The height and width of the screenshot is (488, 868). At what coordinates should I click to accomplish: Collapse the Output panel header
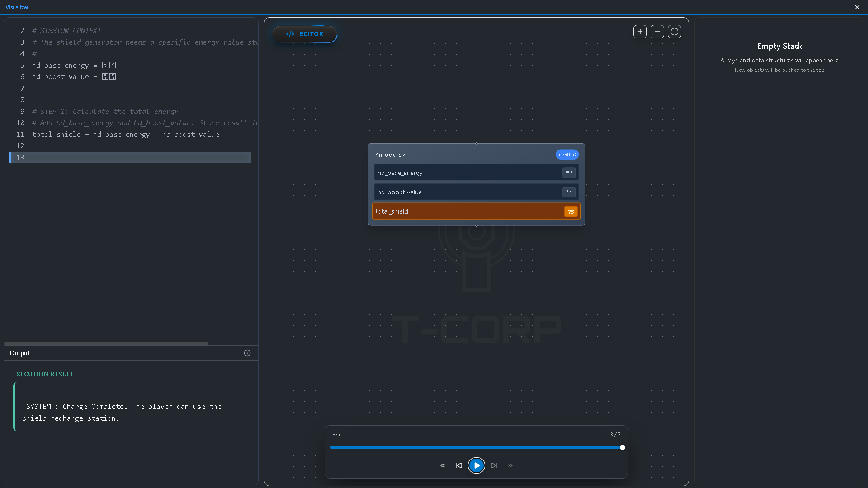pyautogui.click(x=20, y=353)
